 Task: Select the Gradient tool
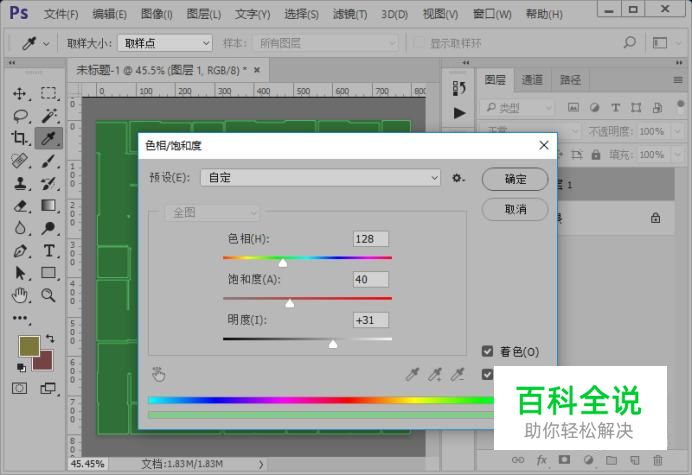pos(49,205)
